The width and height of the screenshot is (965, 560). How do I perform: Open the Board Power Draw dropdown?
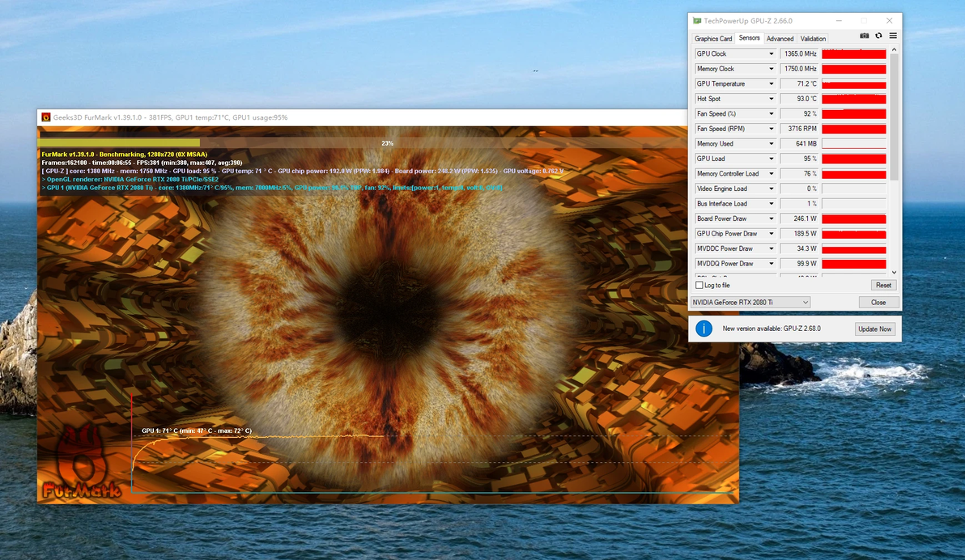(772, 218)
